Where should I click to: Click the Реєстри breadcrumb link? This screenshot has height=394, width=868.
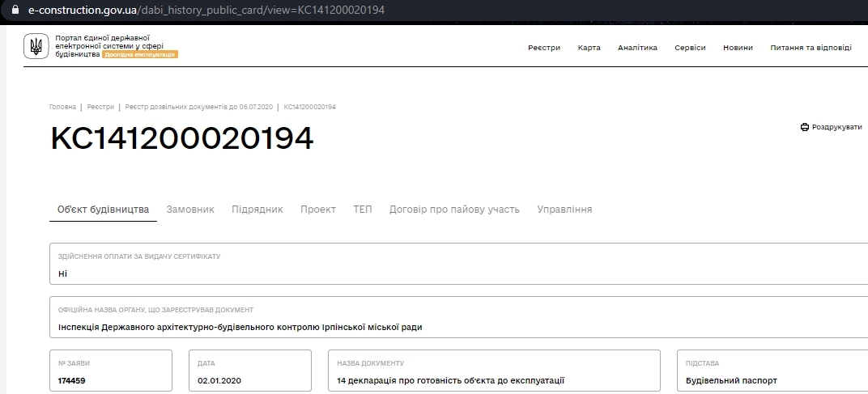coord(100,107)
